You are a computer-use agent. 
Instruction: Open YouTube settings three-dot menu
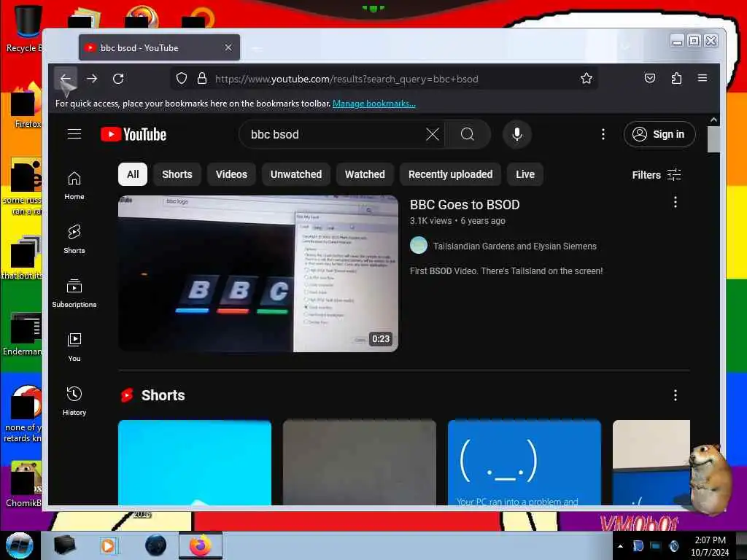(603, 134)
